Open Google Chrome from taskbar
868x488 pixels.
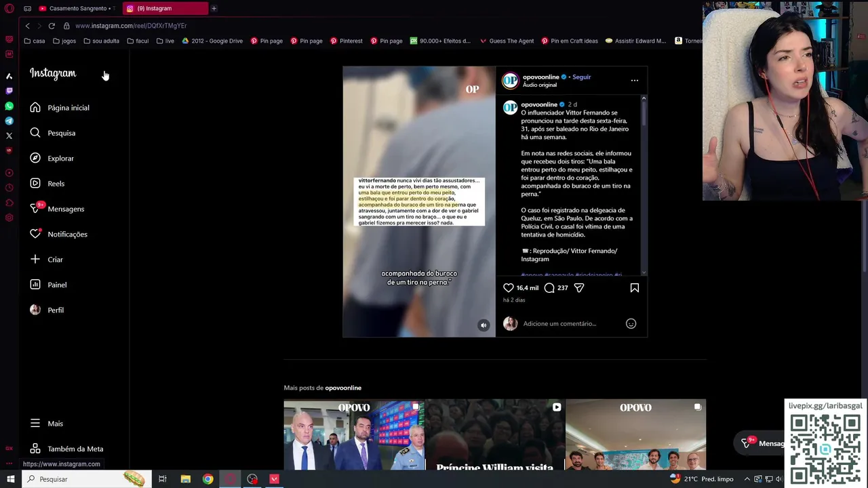pyautogui.click(x=208, y=479)
